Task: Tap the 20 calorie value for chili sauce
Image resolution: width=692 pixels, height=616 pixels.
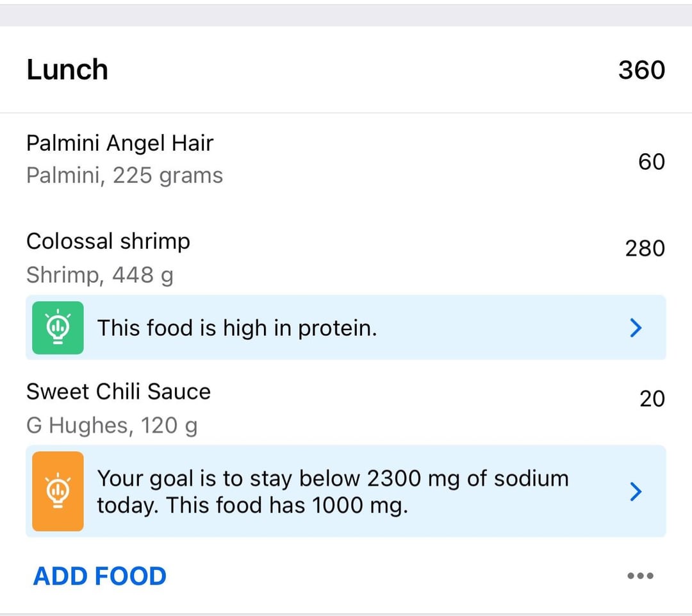Action: [652, 399]
